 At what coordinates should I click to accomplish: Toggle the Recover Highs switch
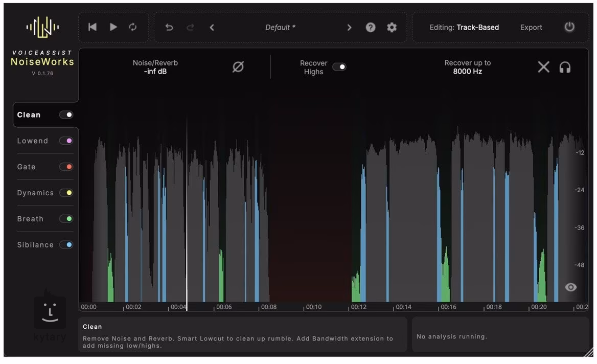coord(339,67)
